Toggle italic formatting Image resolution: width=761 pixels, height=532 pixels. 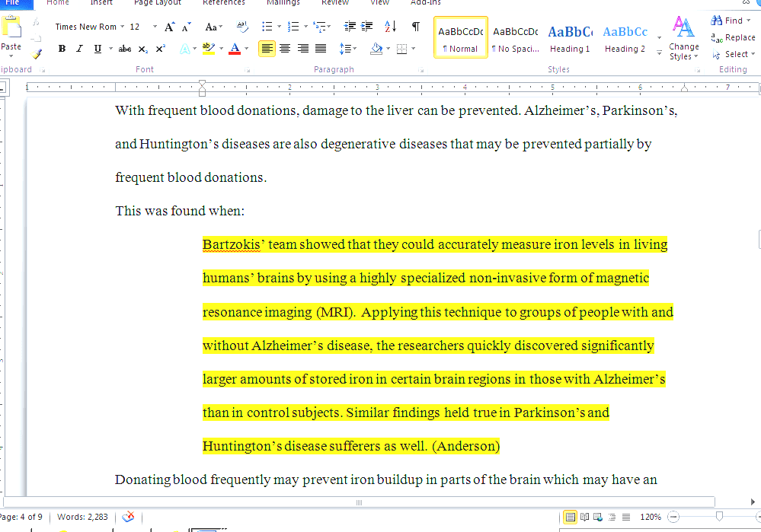(x=78, y=48)
